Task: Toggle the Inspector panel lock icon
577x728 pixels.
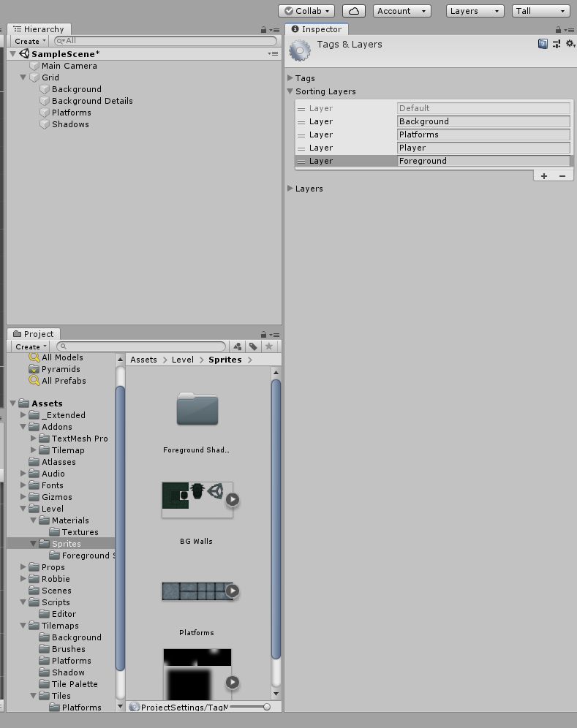Action: point(558,30)
